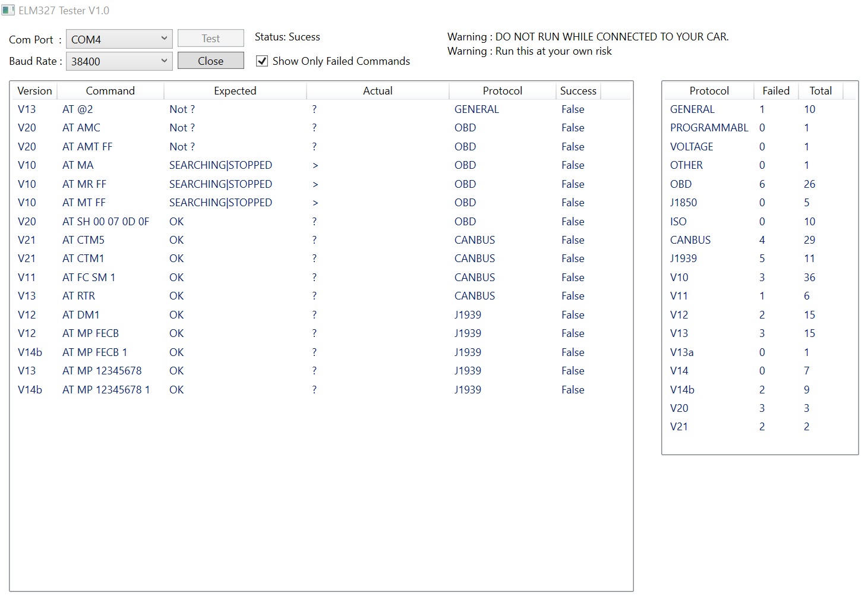Viewport: 868px width, 605px height.
Task: Open the COM4 port selector
Action: tap(113, 39)
